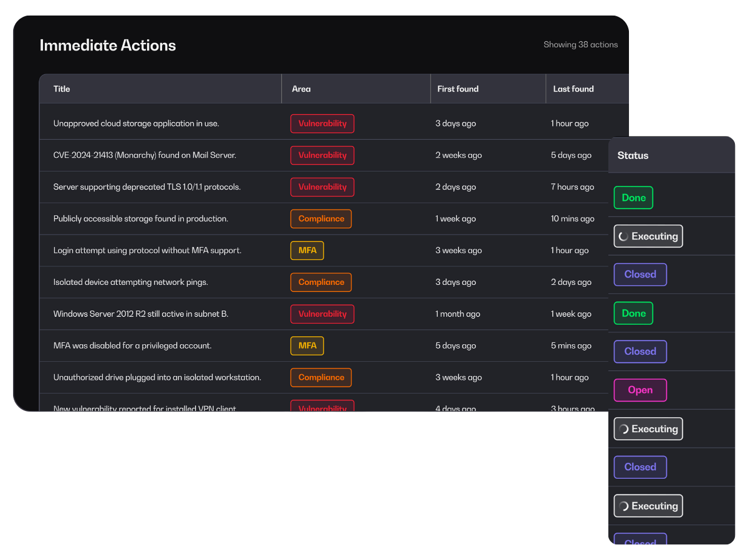
Task: Click the pink Open status badge
Action: [x=640, y=390]
